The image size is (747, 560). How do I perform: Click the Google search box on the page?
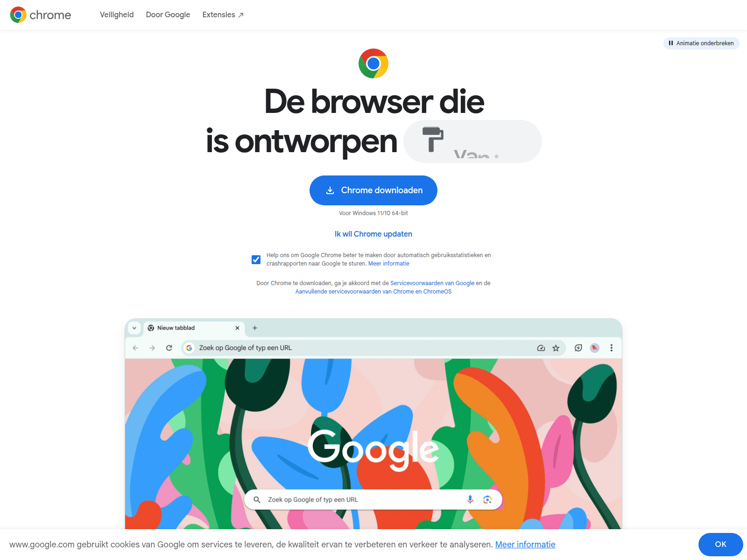(373, 500)
